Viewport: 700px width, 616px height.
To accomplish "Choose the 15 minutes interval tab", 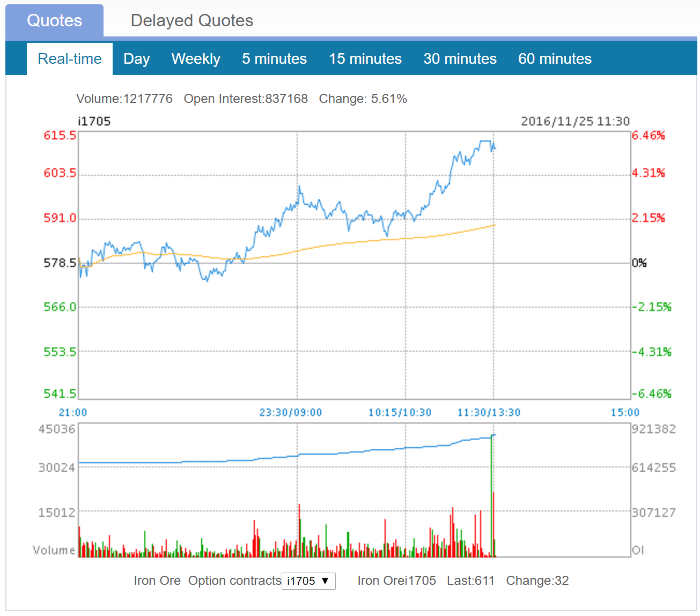I will coord(365,59).
